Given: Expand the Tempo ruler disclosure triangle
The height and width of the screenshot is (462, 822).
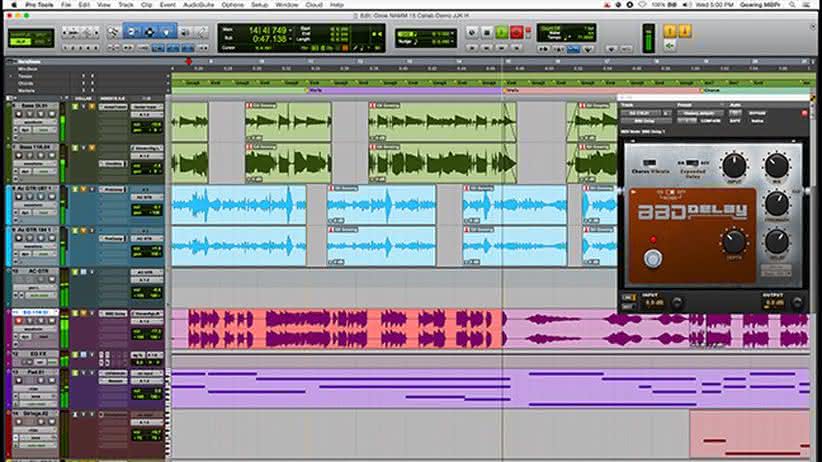Looking at the screenshot, I should [11, 77].
